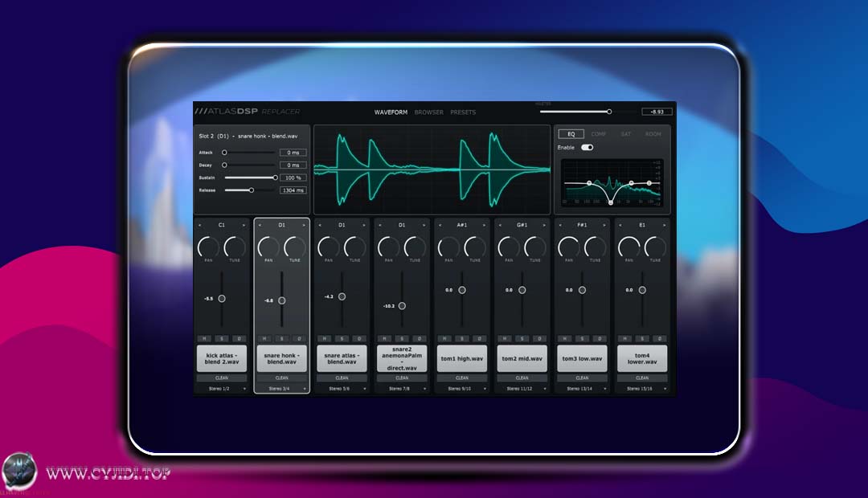Image resolution: width=868 pixels, height=498 pixels.
Task: Expand the Stereo 15/16 output selector
Action: tap(642, 389)
